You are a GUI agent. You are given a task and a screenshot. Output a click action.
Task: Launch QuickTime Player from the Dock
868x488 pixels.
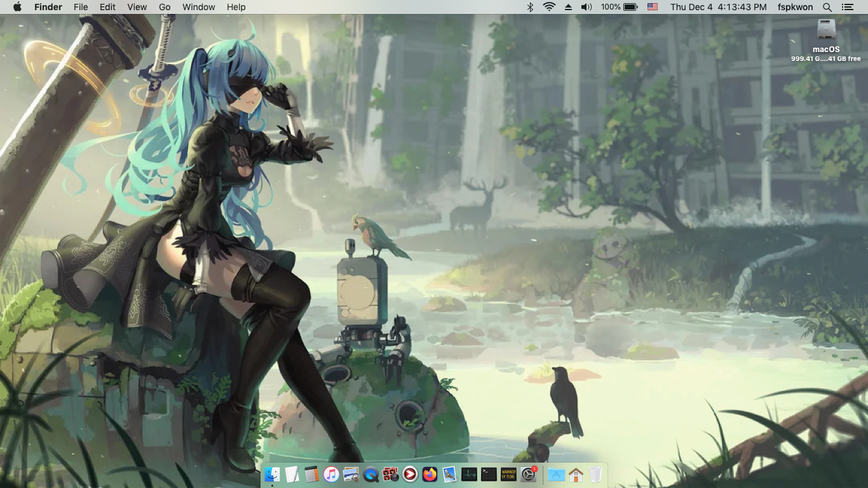[371, 474]
